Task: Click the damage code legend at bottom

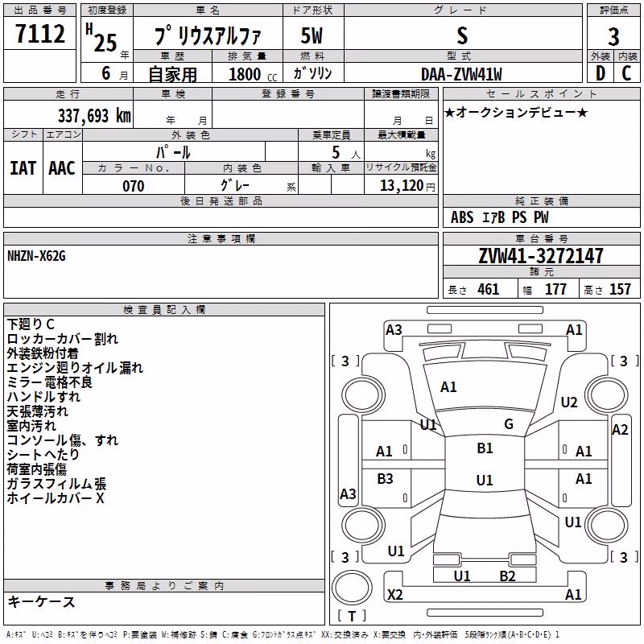Action: [283, 635]
